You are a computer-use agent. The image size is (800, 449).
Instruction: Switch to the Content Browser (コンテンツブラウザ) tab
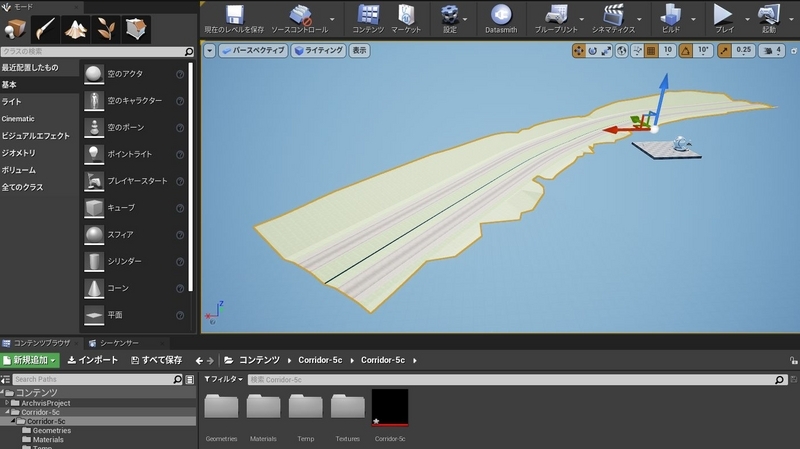41,343
